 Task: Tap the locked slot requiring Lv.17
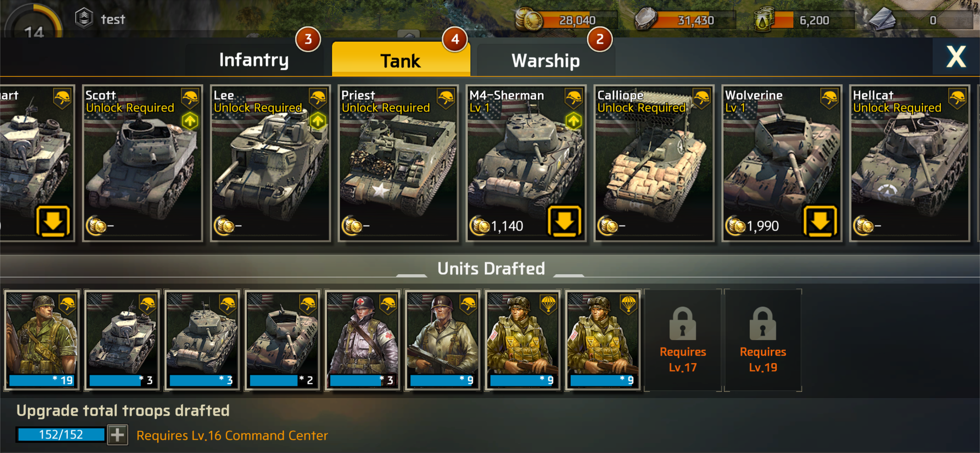click(682, 340)
